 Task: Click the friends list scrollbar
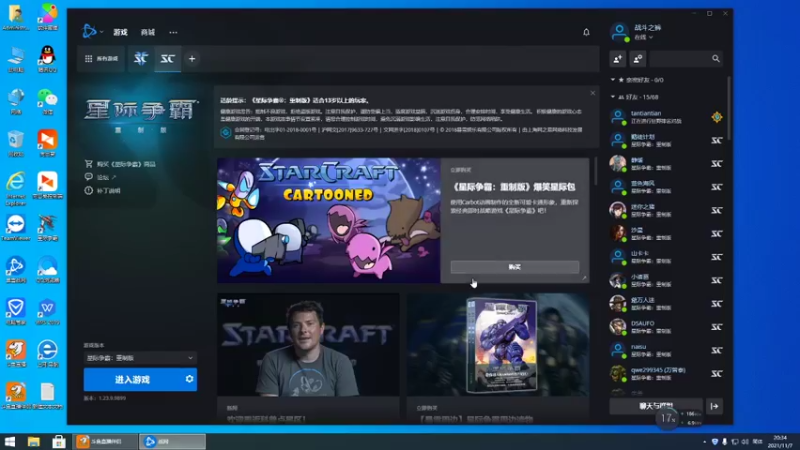729,108
